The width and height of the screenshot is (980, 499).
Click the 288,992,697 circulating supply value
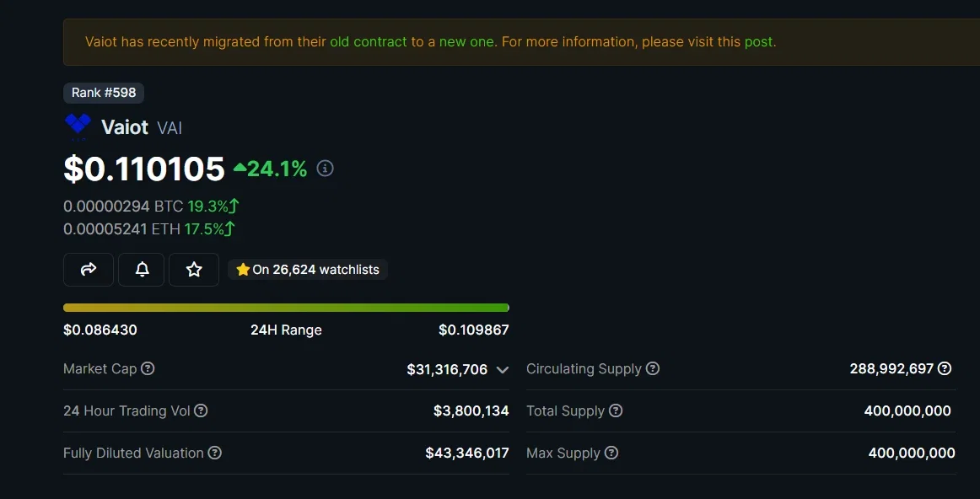click(891, 368)
